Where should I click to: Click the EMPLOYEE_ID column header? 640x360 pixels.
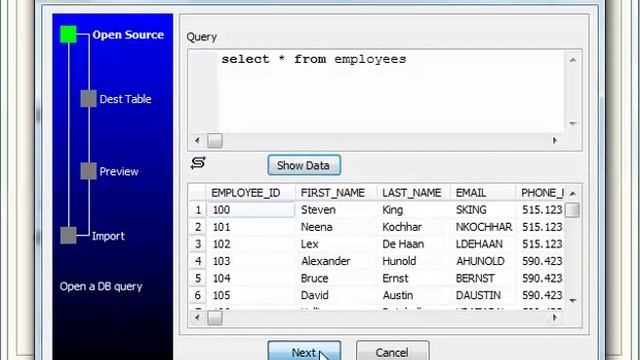click(x=251, y=193)
